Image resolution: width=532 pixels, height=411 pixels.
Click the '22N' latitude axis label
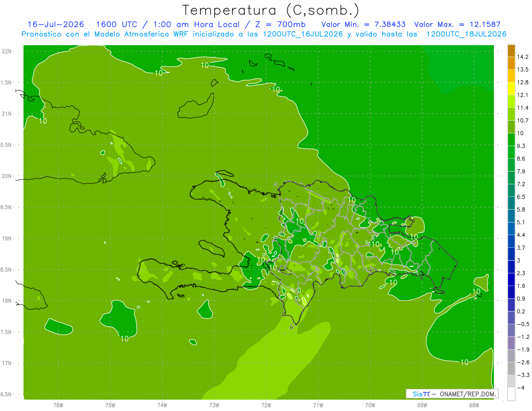pos(7,51)
